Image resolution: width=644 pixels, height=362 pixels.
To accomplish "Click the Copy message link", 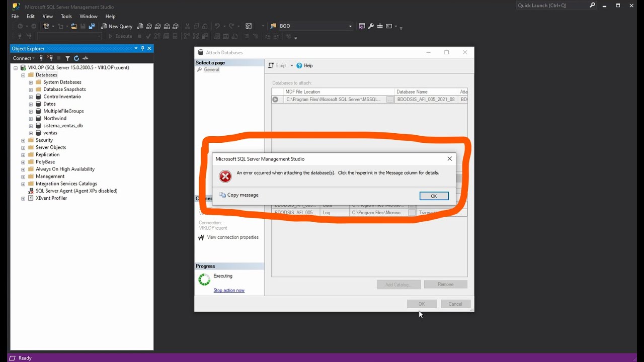I will pos(243,195).
